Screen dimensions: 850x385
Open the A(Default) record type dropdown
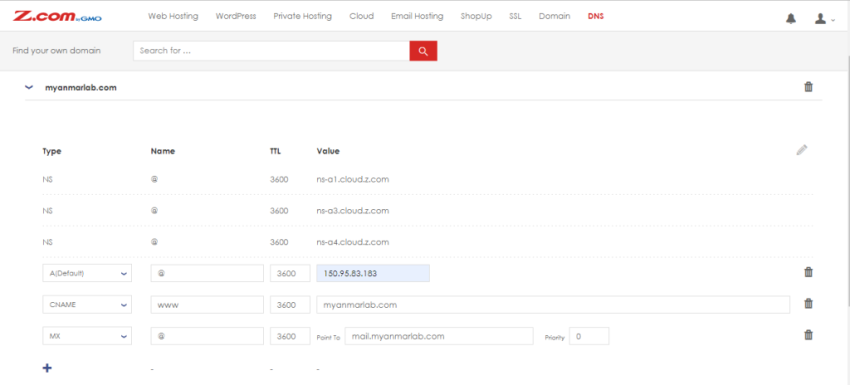tap(87, 273)
